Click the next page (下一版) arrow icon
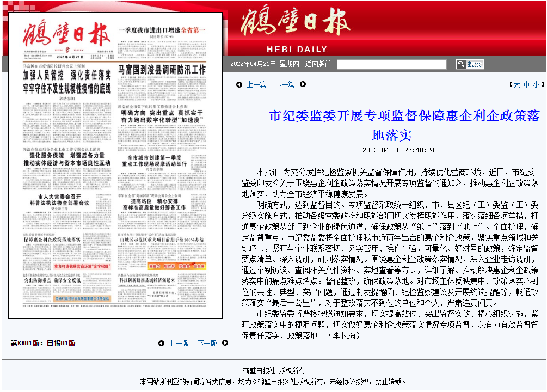The image size is (547, 392). [225, 343]
